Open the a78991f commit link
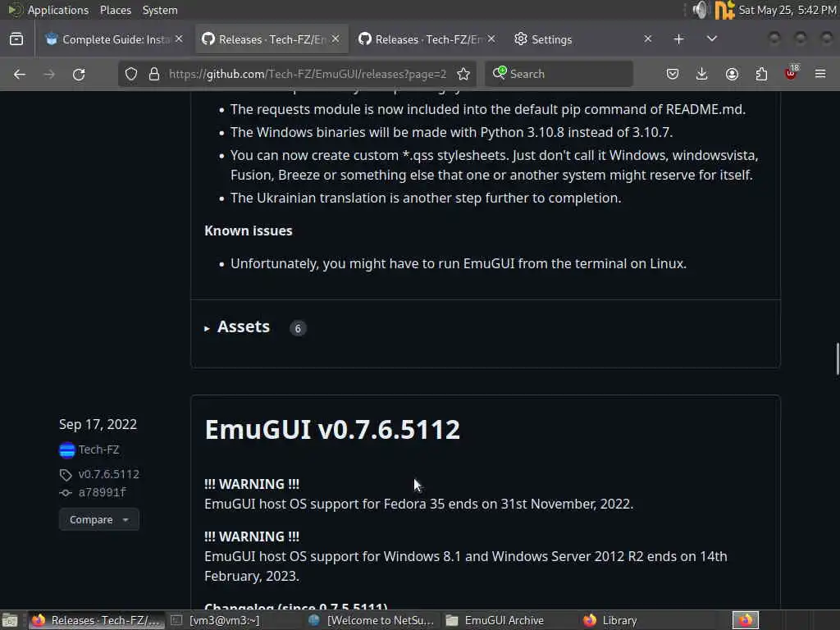This screenshot has height=630, width=840. coord(103,493)
